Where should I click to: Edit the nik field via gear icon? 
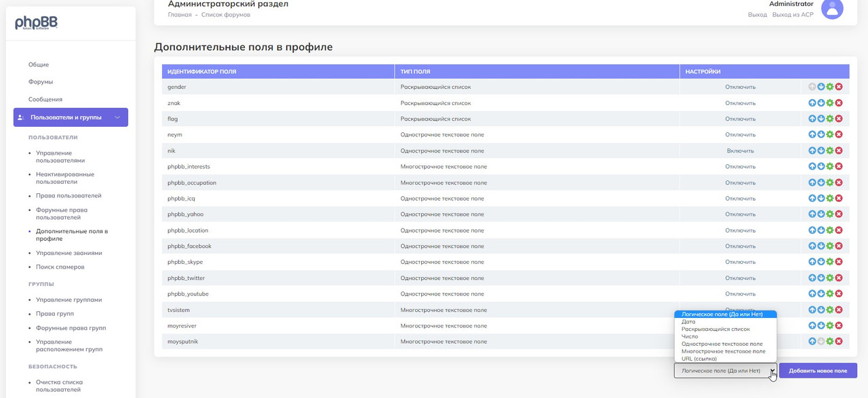pyautogui.click(x=830, y=151)
